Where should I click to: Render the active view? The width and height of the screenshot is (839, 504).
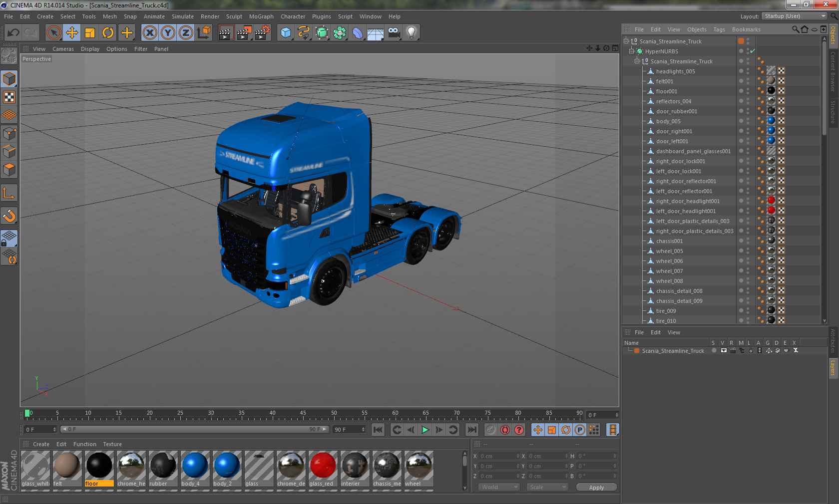[226, 33]
